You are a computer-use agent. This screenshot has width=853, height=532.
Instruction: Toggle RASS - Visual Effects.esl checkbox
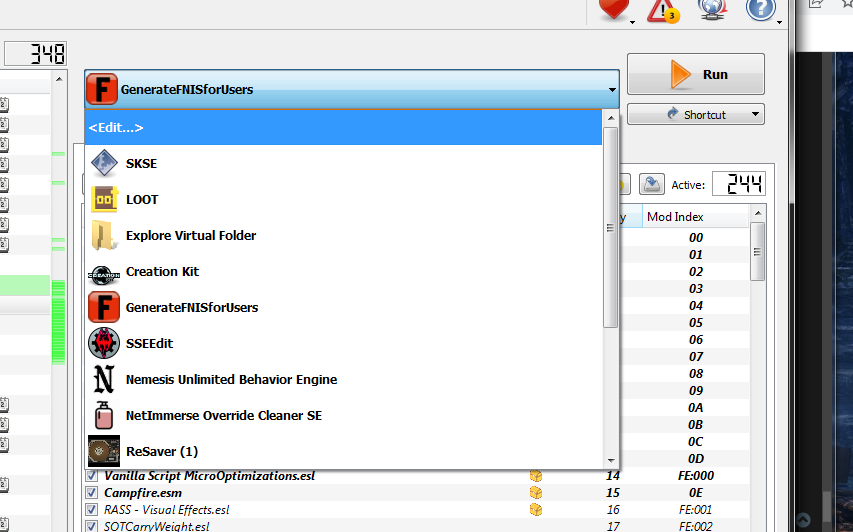click(91, 510)
